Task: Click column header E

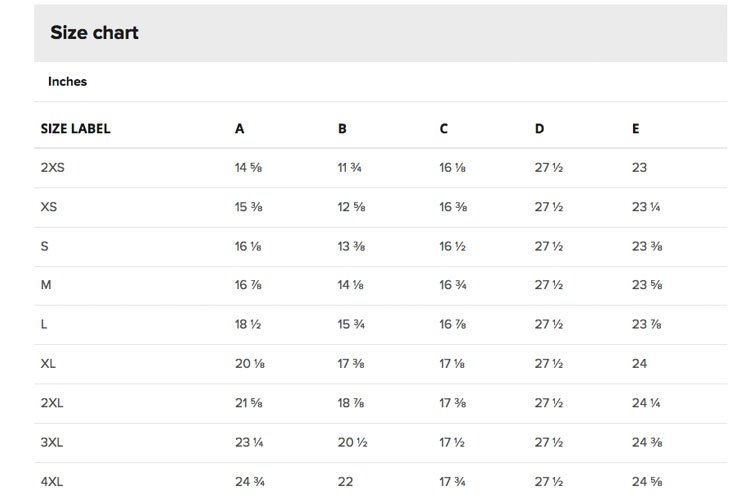Action: (636, 129)
